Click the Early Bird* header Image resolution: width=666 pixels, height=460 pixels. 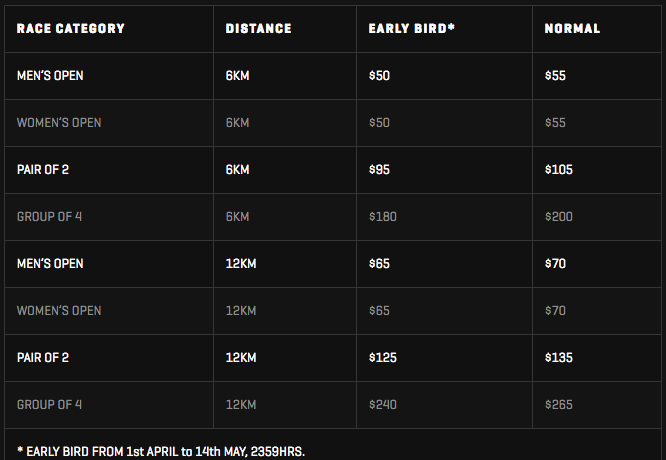click(412, 28)
